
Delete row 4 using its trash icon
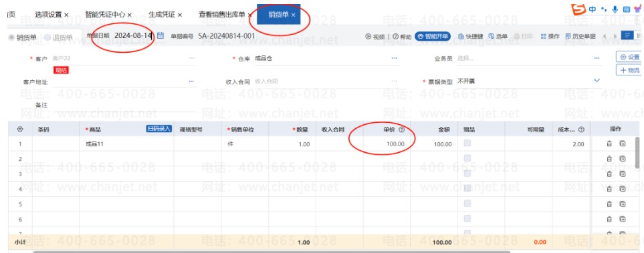(609, 189)
